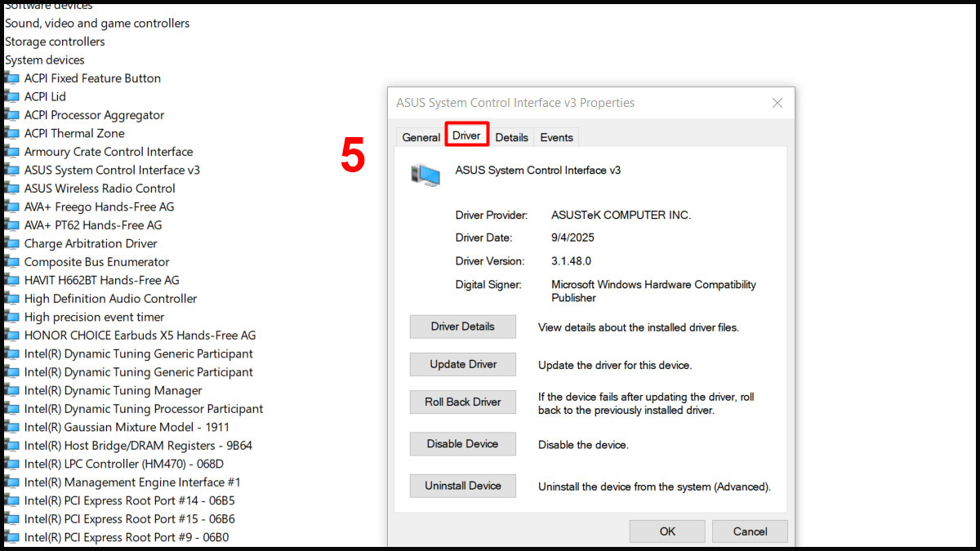Click the ACPI Lid device icon
980x551 pixels.
[x=11, y=96]
